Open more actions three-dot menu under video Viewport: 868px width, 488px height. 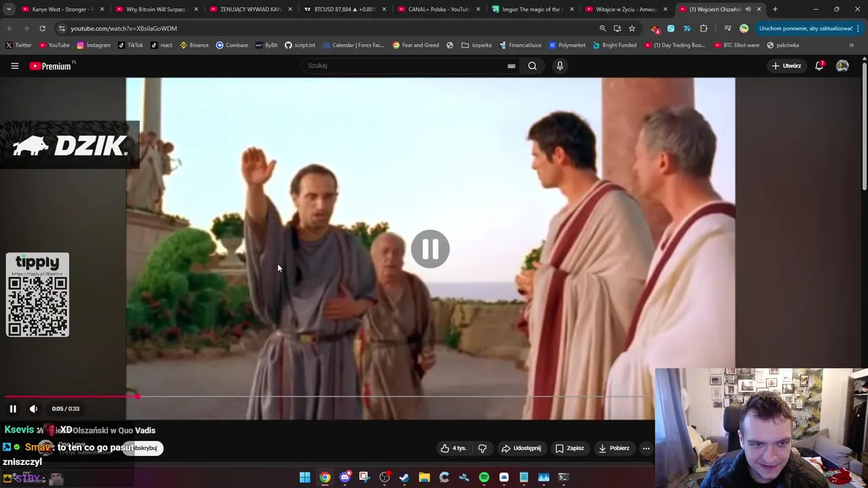646,448
